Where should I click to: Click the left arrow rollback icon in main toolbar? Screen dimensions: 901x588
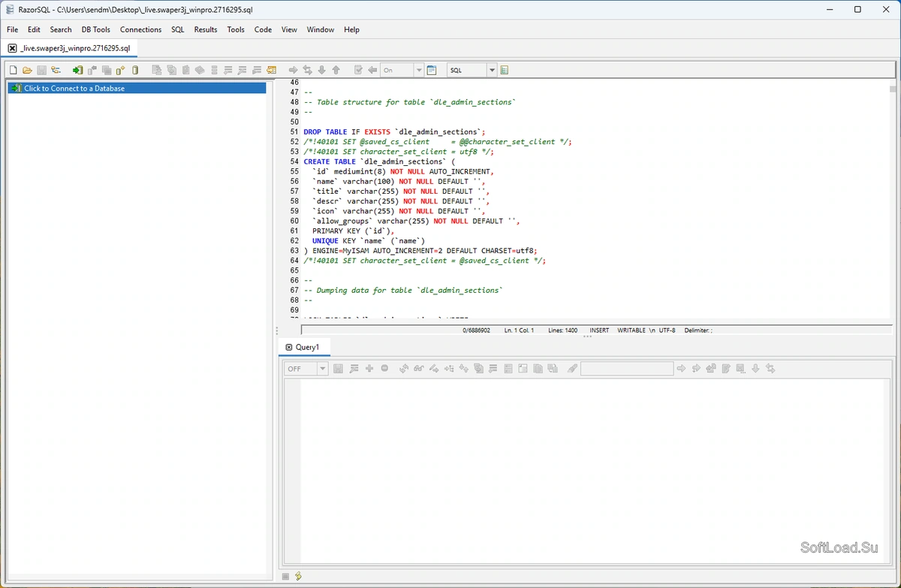tap(372, 70)
